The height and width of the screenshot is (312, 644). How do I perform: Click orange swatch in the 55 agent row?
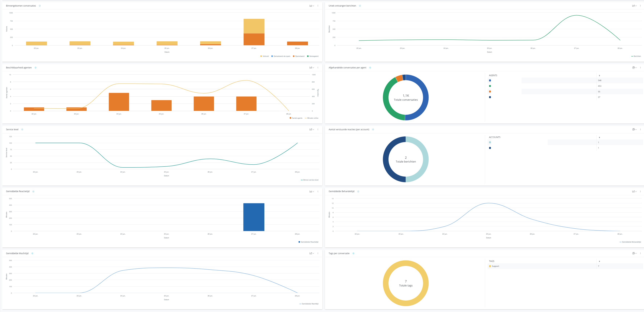click(490, 92)
